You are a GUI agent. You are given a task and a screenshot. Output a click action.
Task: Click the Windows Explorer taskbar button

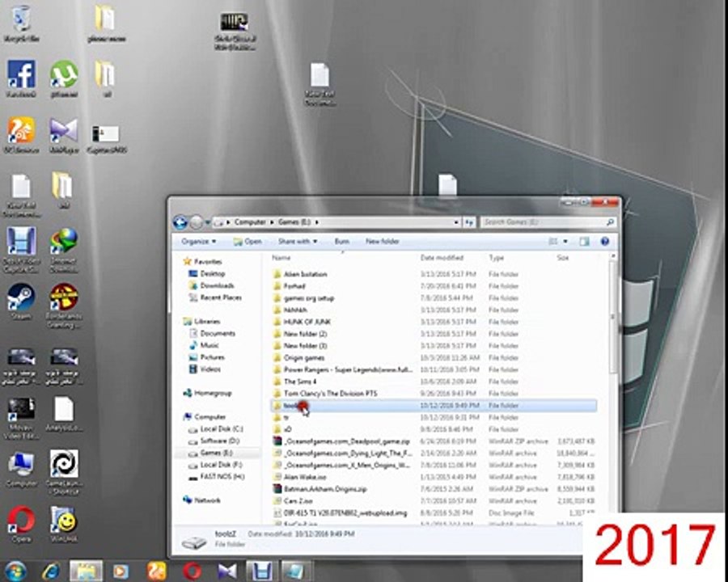pyautogui.click(x=86, y=571)
